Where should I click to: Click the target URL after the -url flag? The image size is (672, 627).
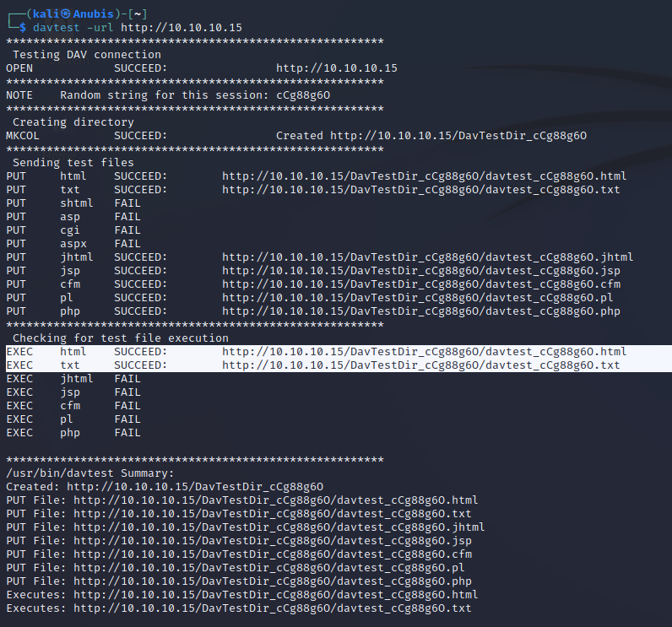coord(181,27)
